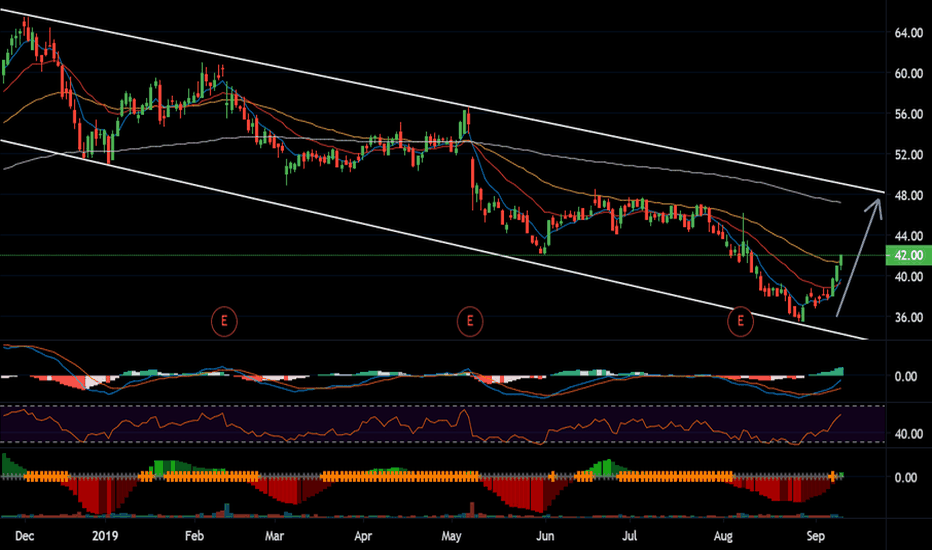Click the Jul label on time axis
The image size is (932, 550).
pos(629,536)
